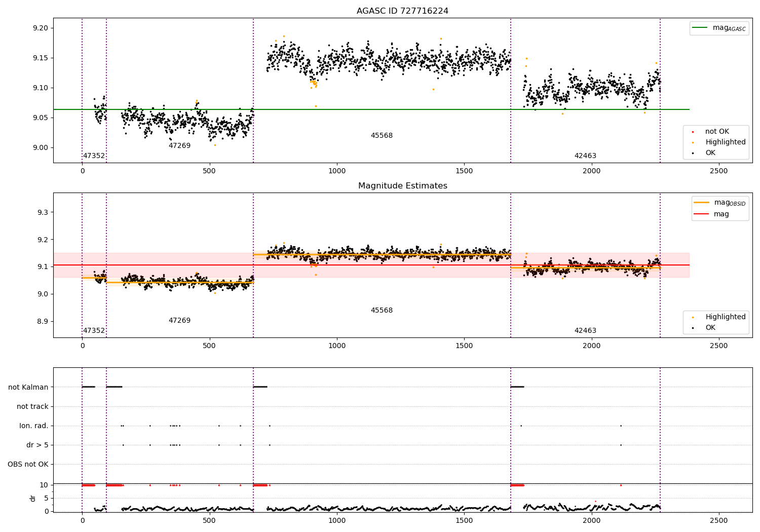Click the red line swatch in middle legend
Viewport: 760px width, 532px height.
pos(702,214)
